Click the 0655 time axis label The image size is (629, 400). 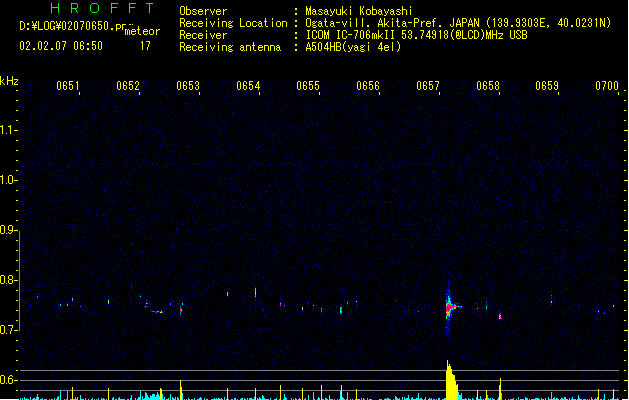(x=308, y=86)
